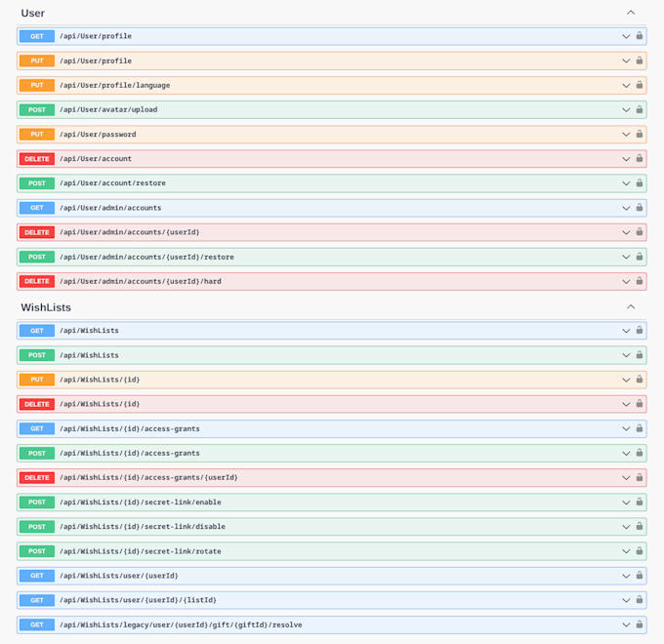Open GET badge for /api/User/profile
664x644 pixels.
(37, 36)
